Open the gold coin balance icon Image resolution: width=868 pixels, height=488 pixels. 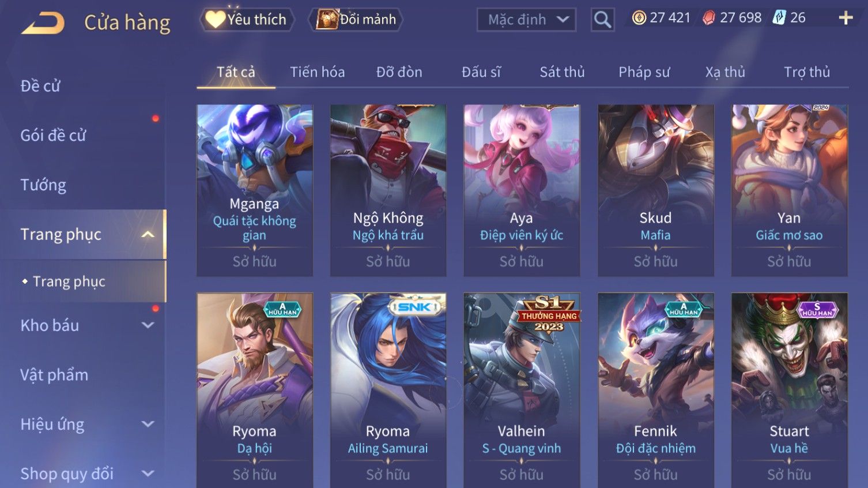639,18
